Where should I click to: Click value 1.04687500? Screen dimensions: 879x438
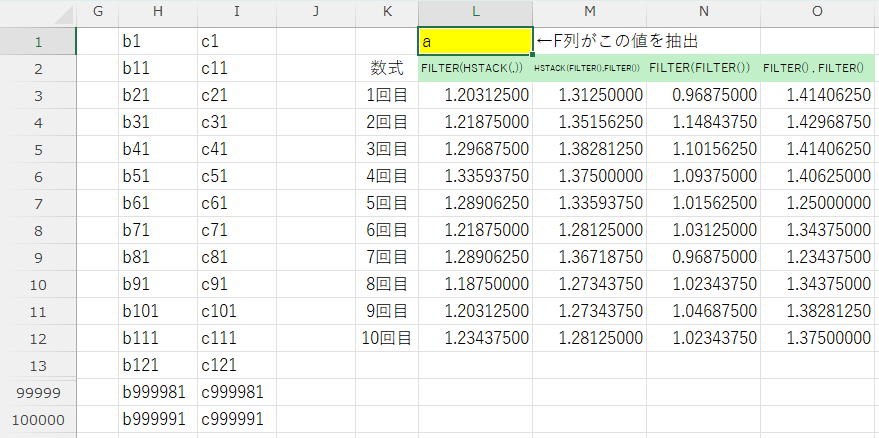704,311
